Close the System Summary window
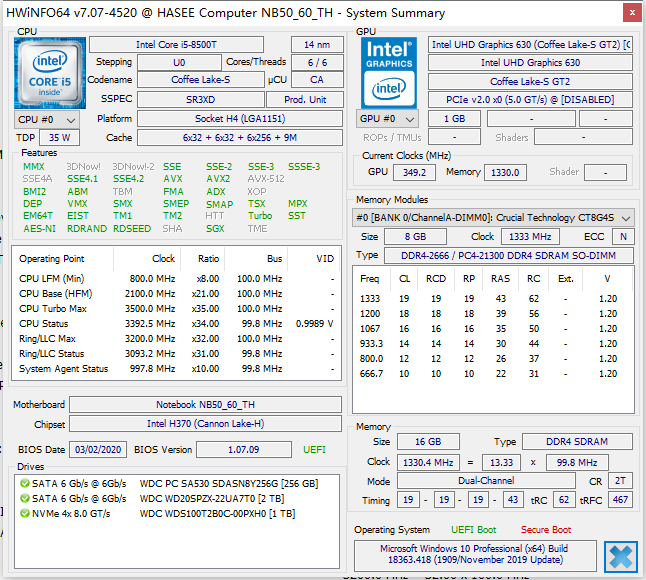 pos(632,13)
